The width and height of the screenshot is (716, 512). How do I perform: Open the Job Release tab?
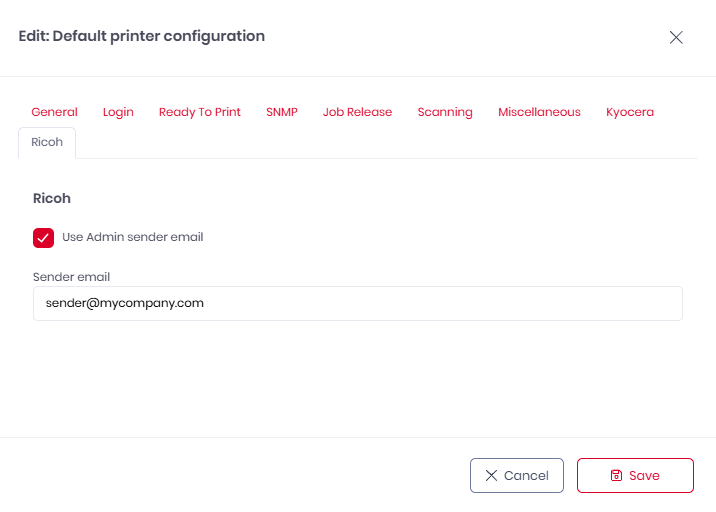tap(357, 112)
